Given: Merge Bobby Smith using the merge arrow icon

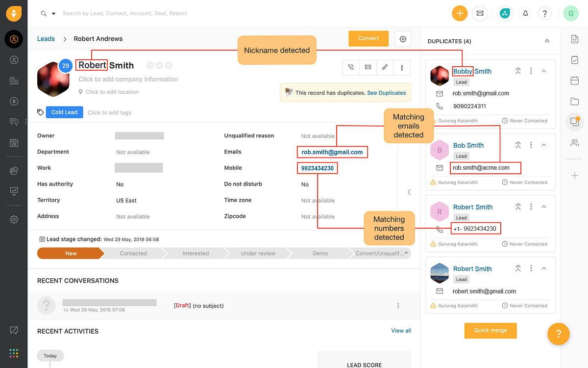Looking at the screenshot, I should [518, 71].
